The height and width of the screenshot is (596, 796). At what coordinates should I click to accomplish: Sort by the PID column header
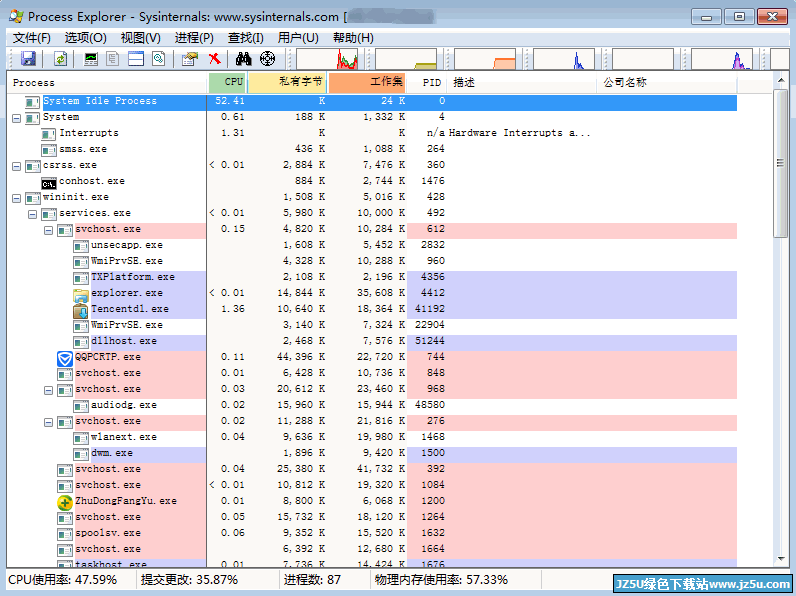pyautogui.click(x=427, y=83)
